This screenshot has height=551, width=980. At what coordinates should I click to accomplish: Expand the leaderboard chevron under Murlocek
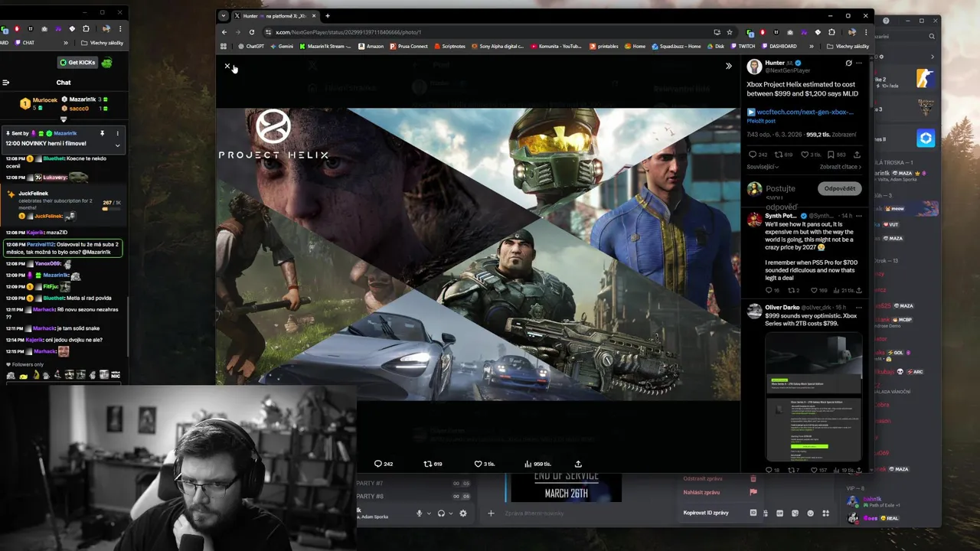coord(64,119)
